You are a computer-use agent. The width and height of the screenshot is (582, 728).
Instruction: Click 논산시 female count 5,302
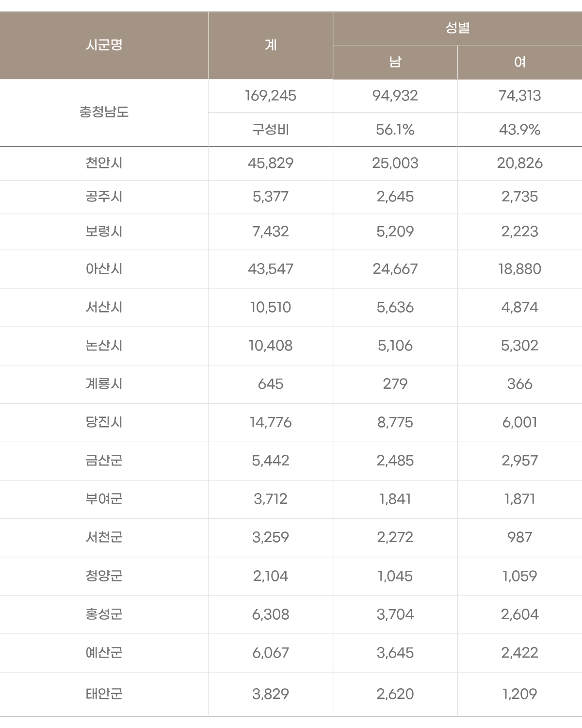[520, 346]
